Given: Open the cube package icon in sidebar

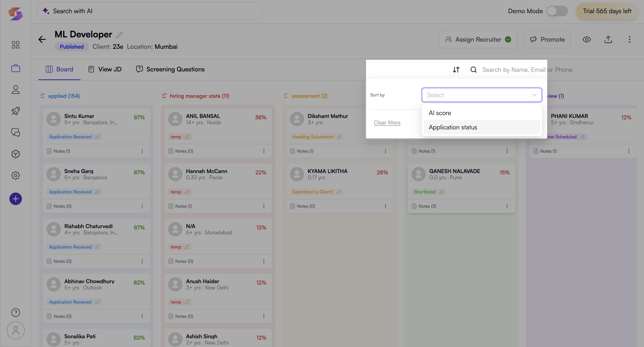Looking at the screenshot, I should (15, 154).
